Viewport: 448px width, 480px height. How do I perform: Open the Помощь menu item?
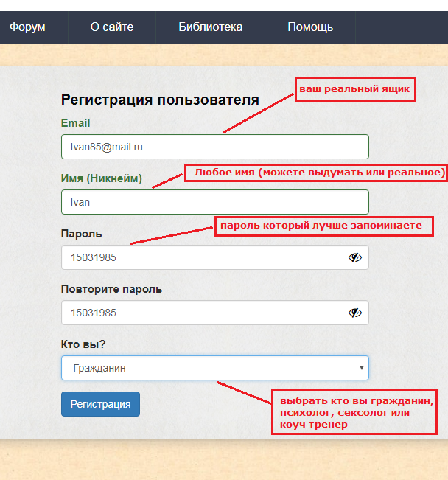310,27
